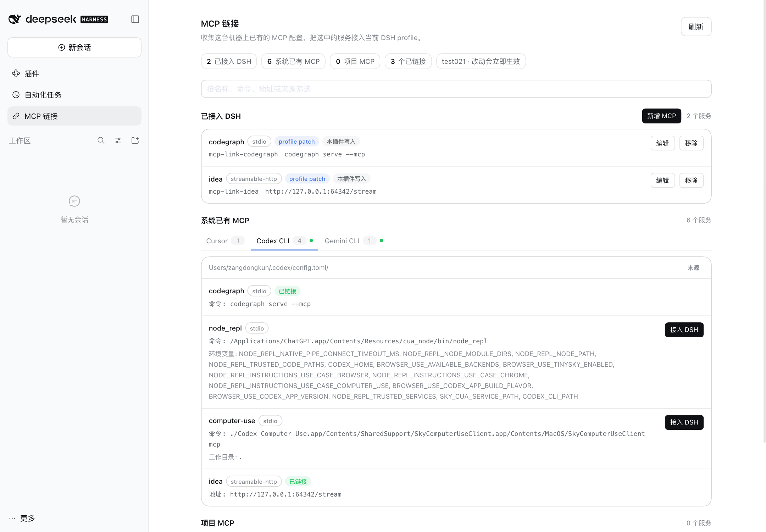Image resolution: width=766 pixels, height=532 pixels.
Task: Connect computer-use via 接入 DSH
Action: tap(684, 422)
